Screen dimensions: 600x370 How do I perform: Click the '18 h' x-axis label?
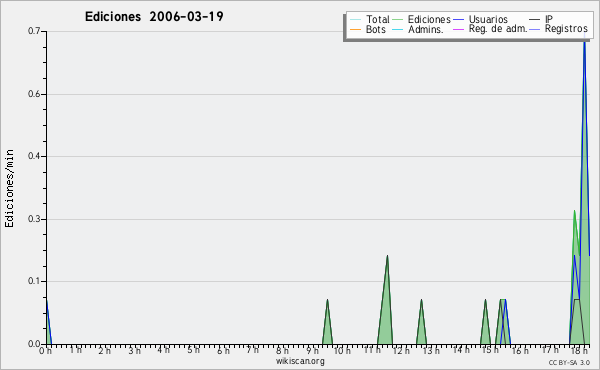click(x=579, y=350)
